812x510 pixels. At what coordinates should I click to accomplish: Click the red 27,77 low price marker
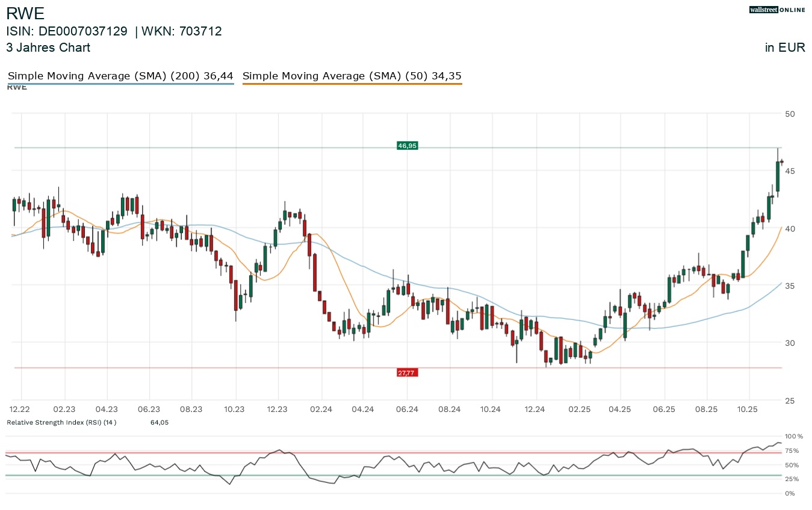[x=406, y=373]
